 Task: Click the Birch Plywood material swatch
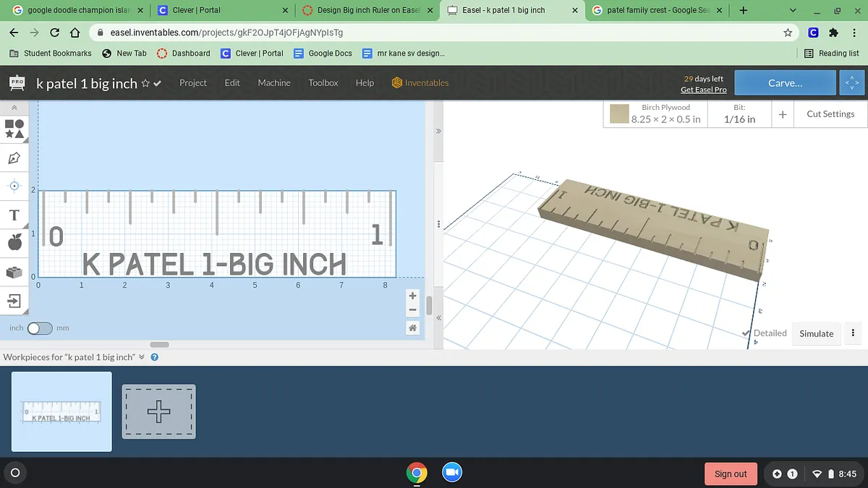pos(619,114)
